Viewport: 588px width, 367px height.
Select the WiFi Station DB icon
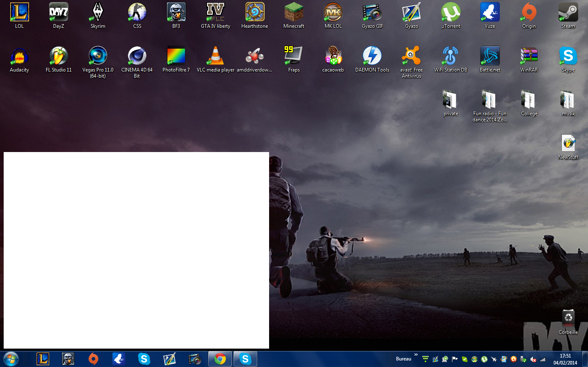point(451,60)
